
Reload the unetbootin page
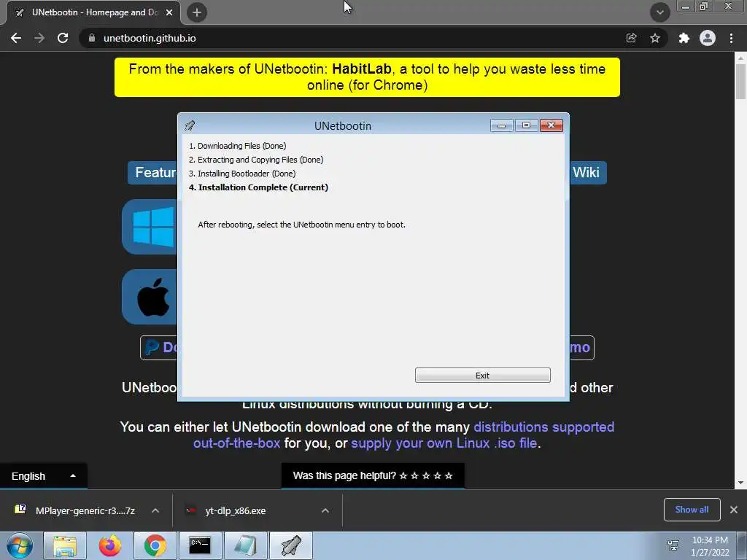pos(63,38)
